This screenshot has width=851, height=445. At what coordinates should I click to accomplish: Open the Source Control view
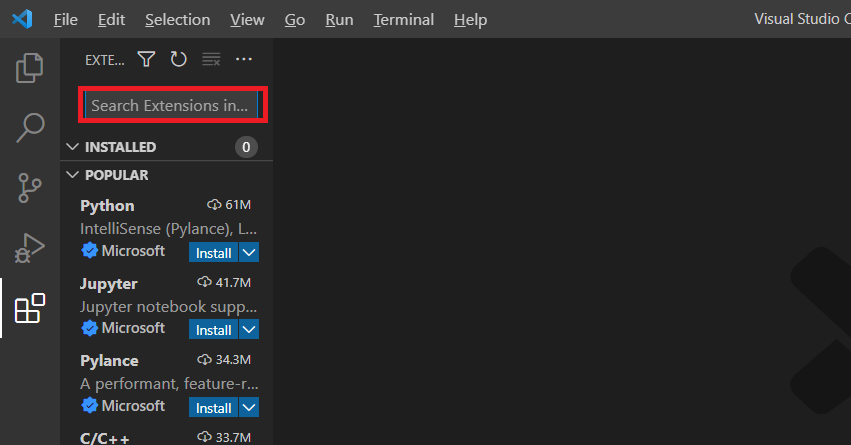(x=29, y=188)
